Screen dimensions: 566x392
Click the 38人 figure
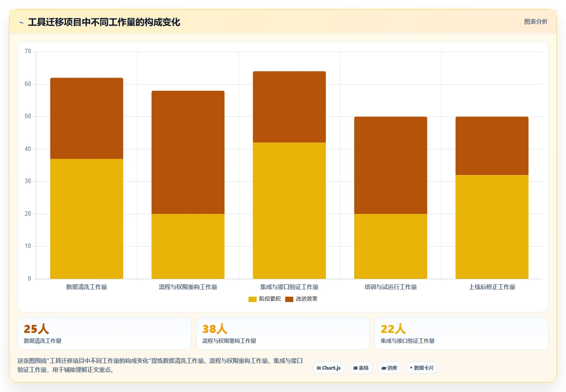tap(215, 329)
